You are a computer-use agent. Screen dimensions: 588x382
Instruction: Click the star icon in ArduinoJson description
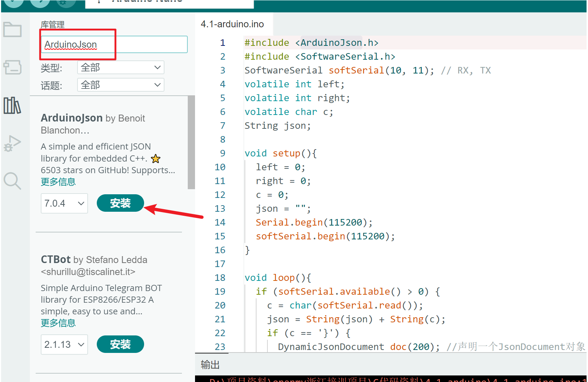(x=156, y=159)
